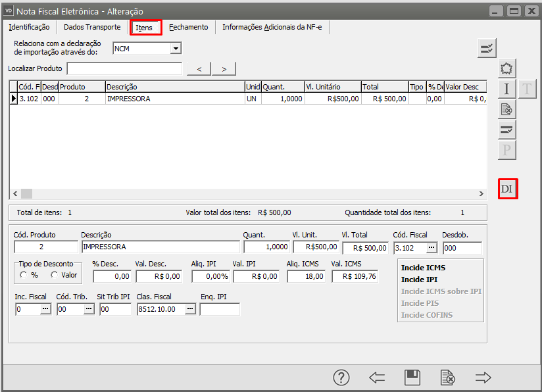Go back using the left arrow icon
Viewport: 542px width, 392px height.
pyautogui.click(x=377, y=378)
